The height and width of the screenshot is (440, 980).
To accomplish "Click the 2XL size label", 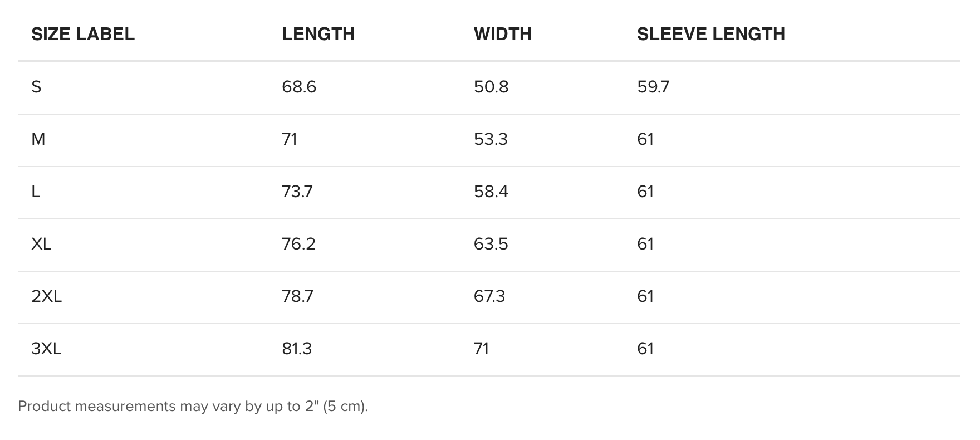I will (46, 296).
